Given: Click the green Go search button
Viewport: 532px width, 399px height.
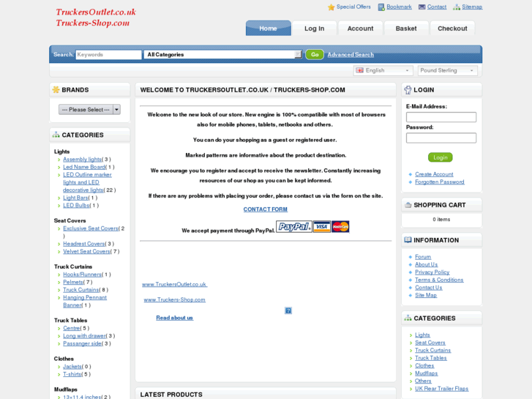Looking at the screenshot, I should click(315, 54).
